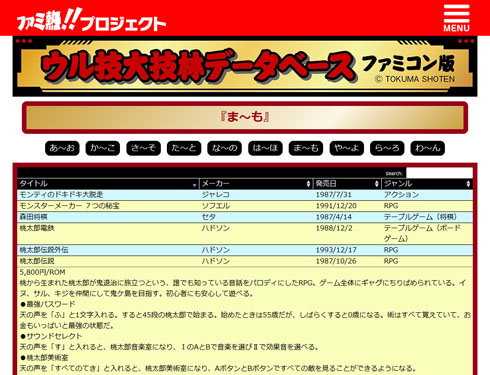Click the ウル技大技林データベース banner

point(245,66)
